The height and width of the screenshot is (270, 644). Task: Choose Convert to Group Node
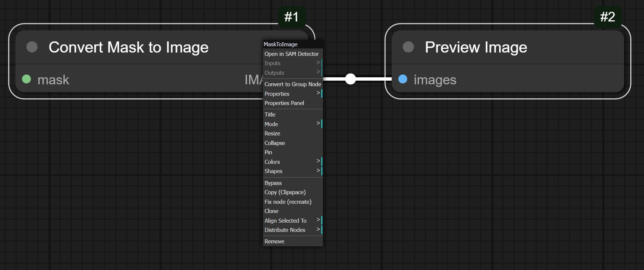coord(293,84)
